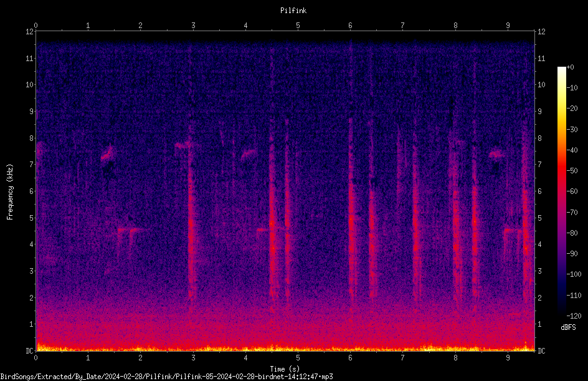Click the Frequency (kHz) axis label
The height and width of the screenshot is (381, 588).
[x=10, y=192]
